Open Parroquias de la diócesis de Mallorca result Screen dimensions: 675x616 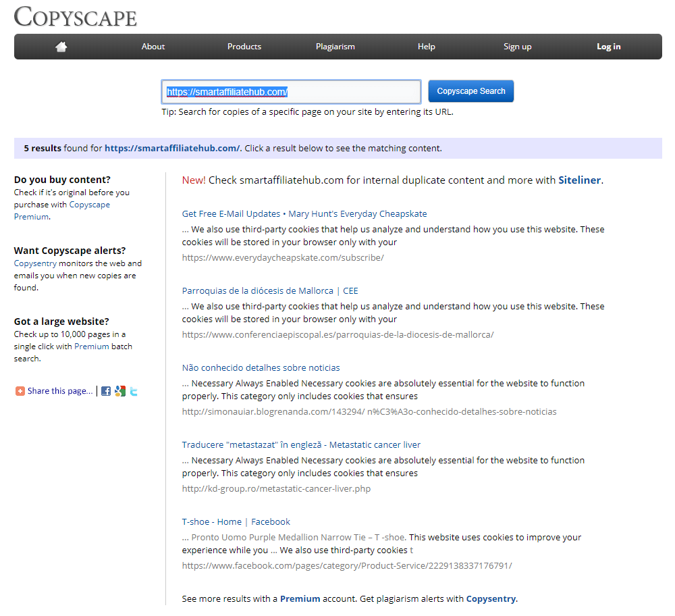pyautogui.click(x=270, y=290)
